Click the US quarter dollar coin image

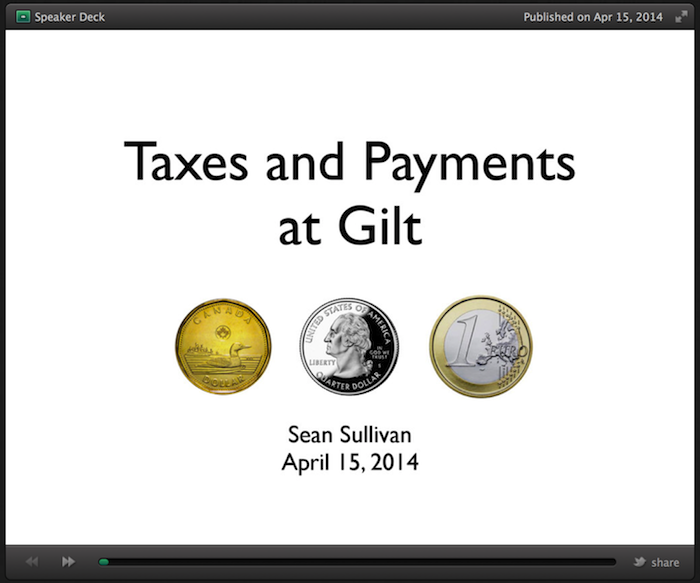pyautogui.click(x=349, y=346)
